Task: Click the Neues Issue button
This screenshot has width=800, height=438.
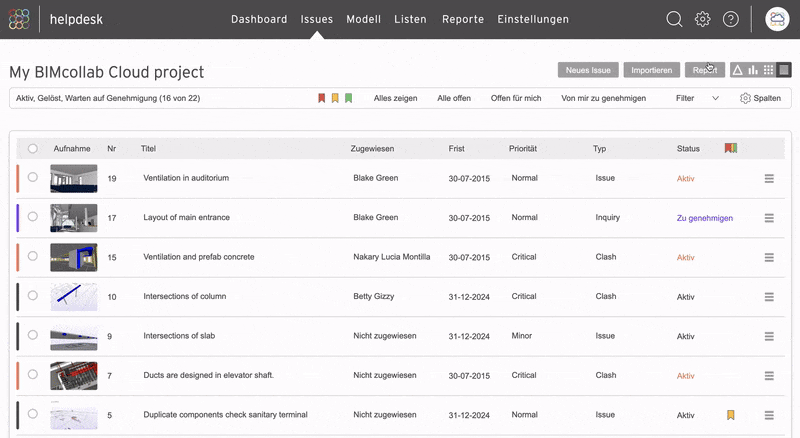Action: coord(587,70)
